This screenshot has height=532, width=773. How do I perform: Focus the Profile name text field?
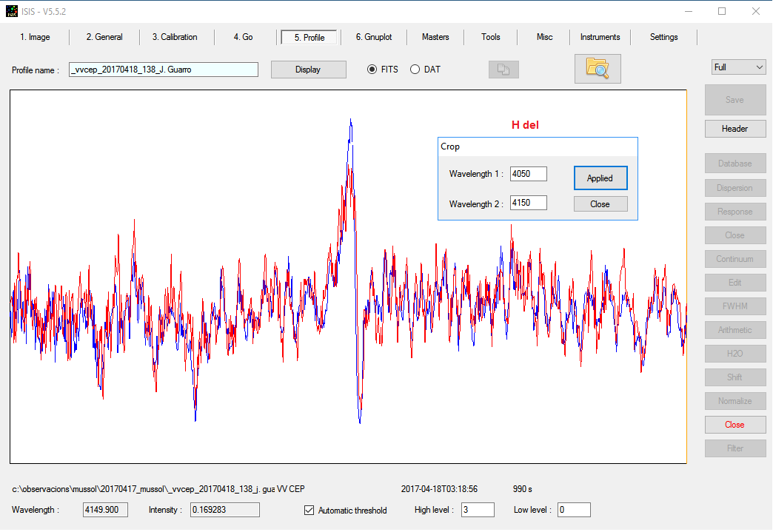pos(164,70)
